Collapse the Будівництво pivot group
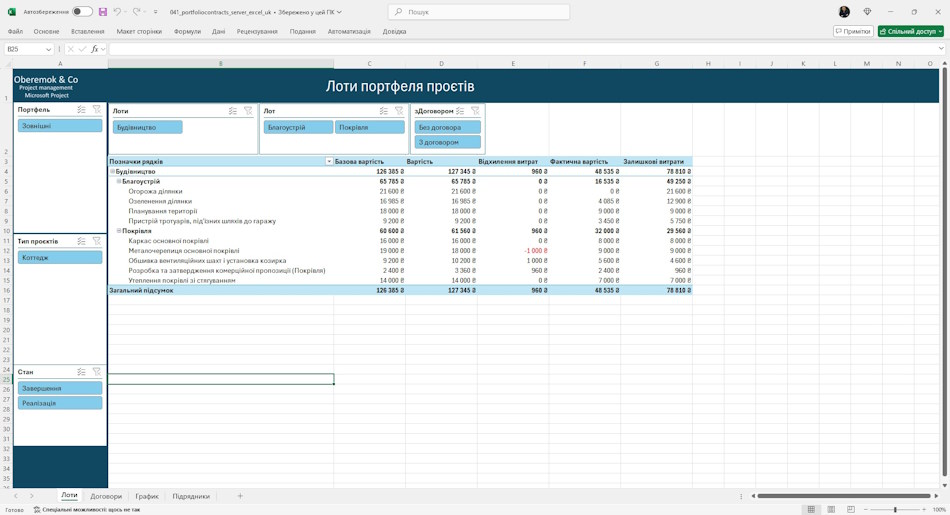Viewport: 950px width, 515px height. pos(112,171)
